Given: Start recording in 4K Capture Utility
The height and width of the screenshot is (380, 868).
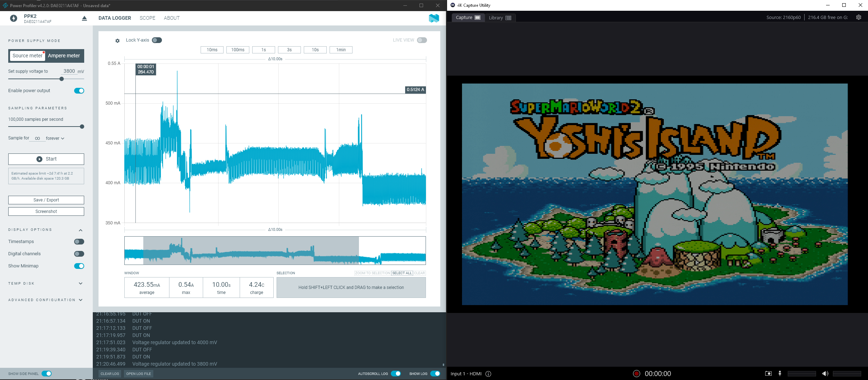Looking at the screenshot, I should 637,374.
